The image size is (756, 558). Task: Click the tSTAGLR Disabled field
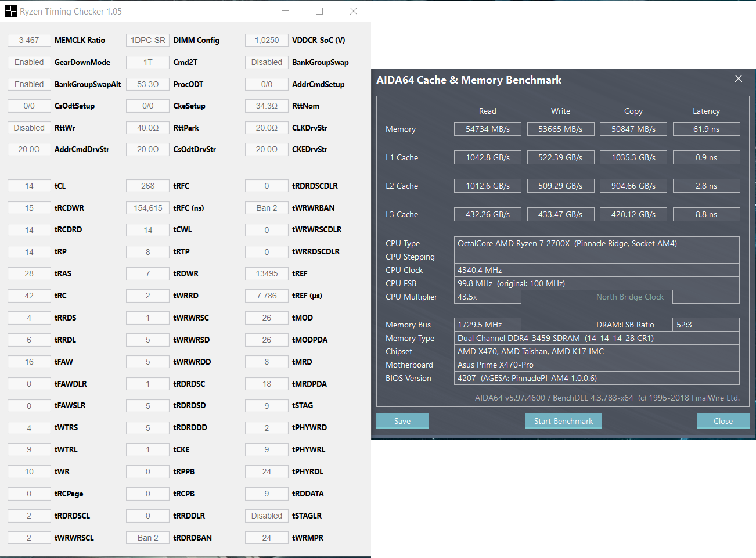coord(267,516)
